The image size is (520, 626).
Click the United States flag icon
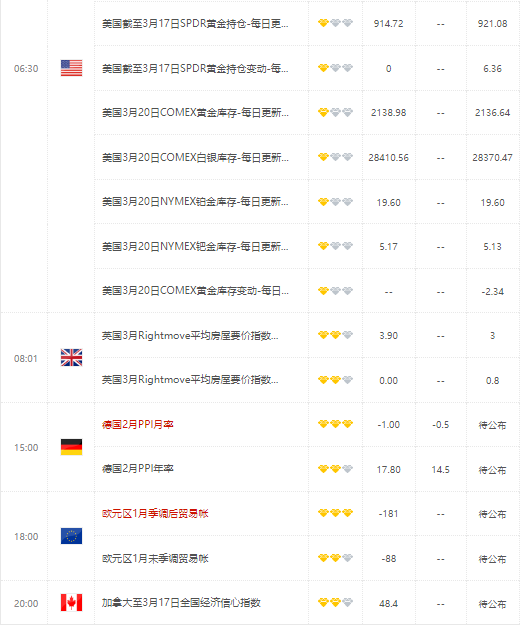tap(71, 68)
